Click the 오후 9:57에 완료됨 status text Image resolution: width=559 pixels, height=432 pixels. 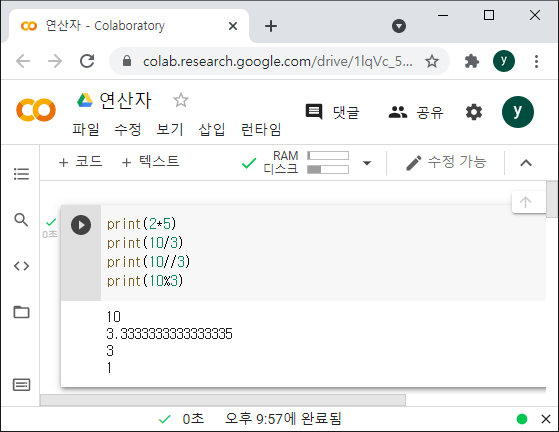point(283,419)
